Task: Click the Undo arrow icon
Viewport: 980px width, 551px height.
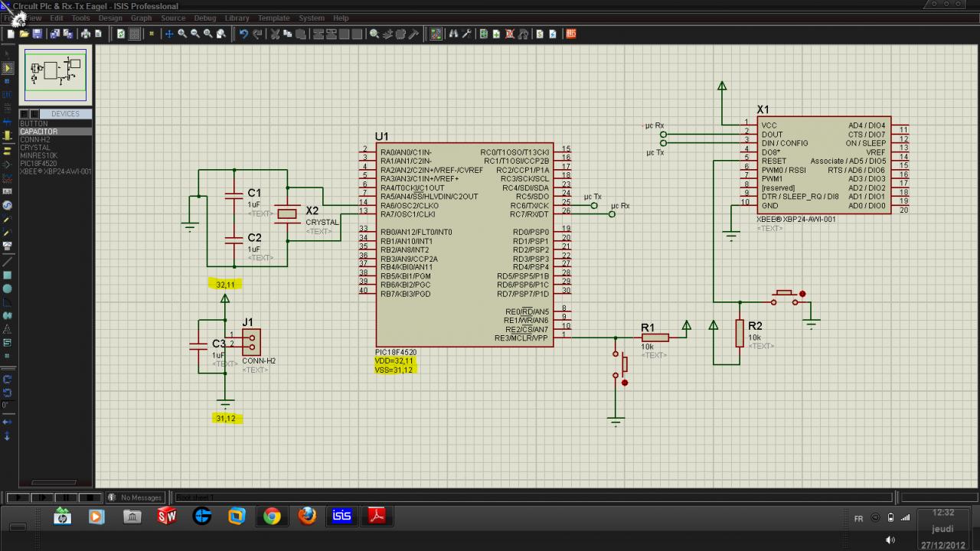Action: point(243,34)
